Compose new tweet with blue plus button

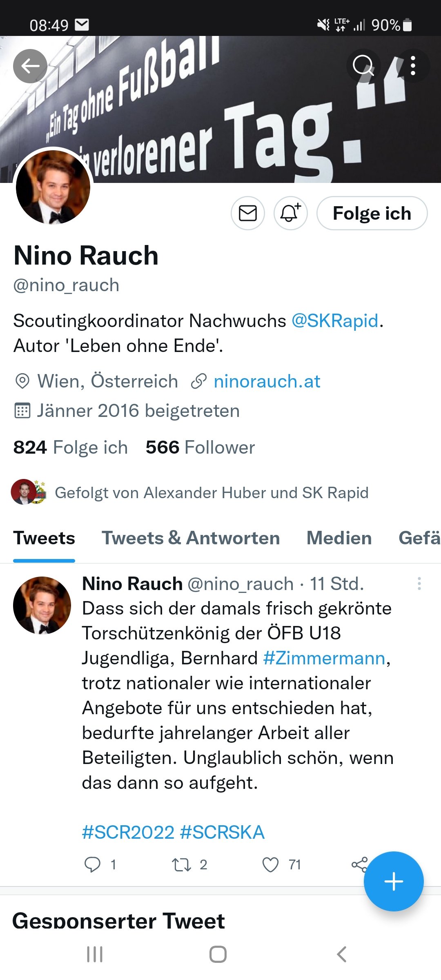click(394, 881)
